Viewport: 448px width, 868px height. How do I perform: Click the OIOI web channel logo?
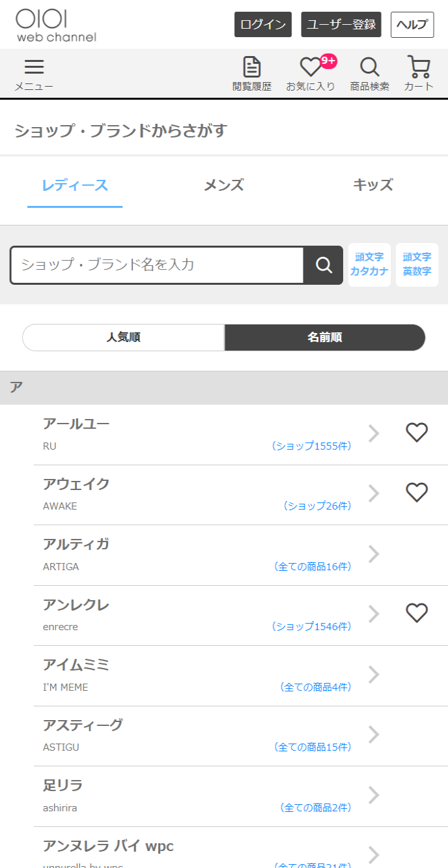coord(56,25)
